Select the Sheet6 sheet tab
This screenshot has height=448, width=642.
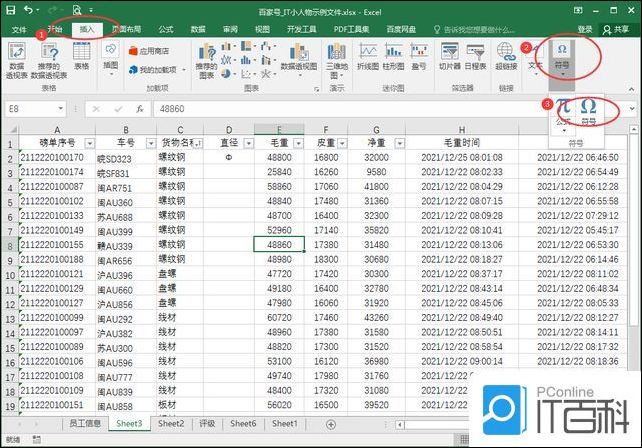click(x=243, y=423)
